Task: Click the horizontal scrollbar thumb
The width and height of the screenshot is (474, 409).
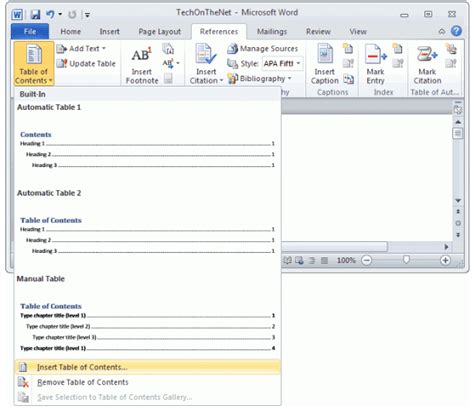Action: point(334,247)
